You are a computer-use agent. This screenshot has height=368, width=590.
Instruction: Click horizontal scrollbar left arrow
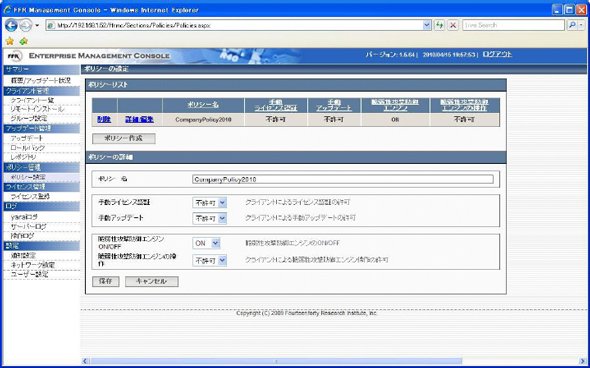tap(85, 361)
